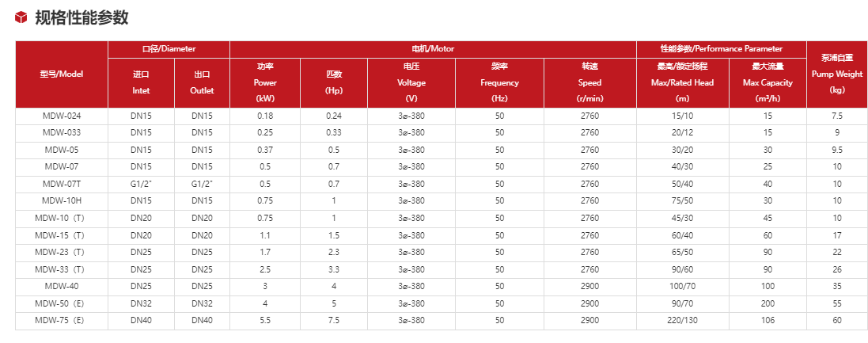This screenshot has width=868, height=343.
Task: Click the Max/Rated Head column header
Action: (682, 82)
